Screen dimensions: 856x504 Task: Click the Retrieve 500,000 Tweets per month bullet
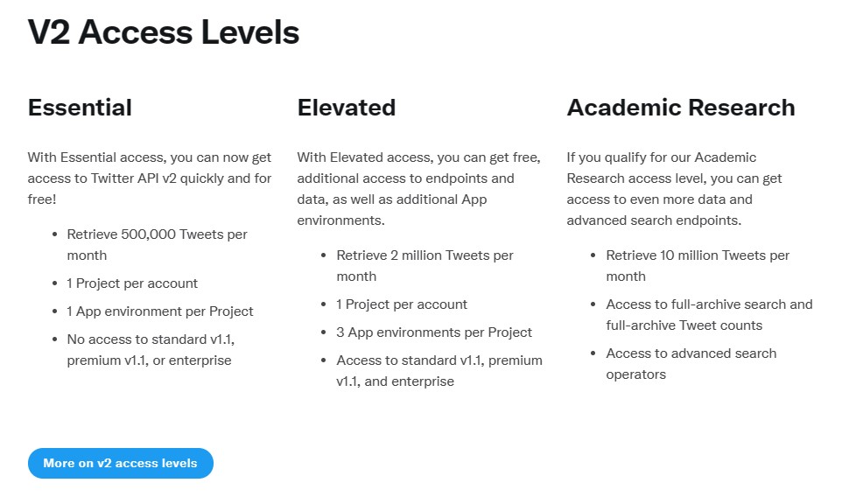156,244
